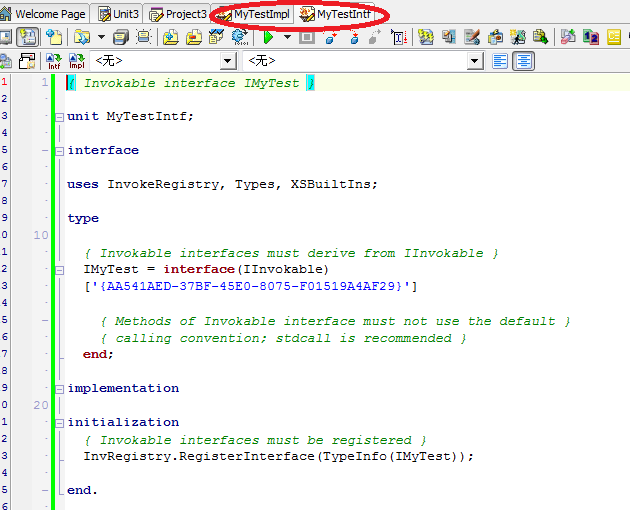Switch to MyTestIntf tab

tap(335, 14)
